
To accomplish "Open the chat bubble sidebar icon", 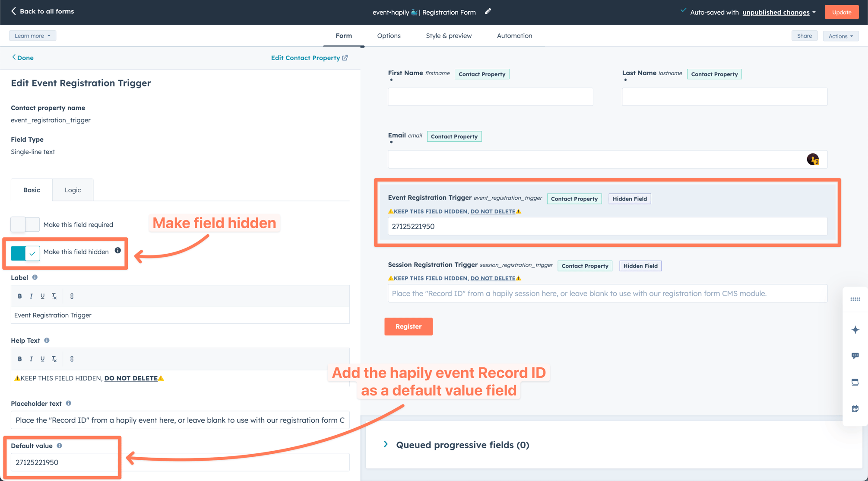I will [855, 356].
